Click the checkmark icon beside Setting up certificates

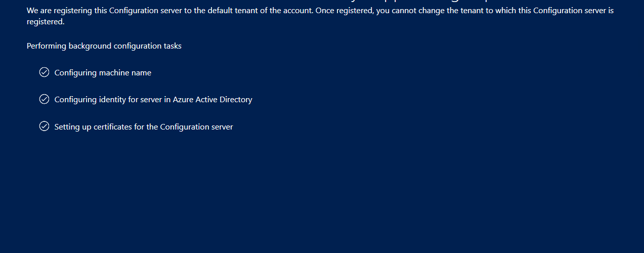pos(44,126)
